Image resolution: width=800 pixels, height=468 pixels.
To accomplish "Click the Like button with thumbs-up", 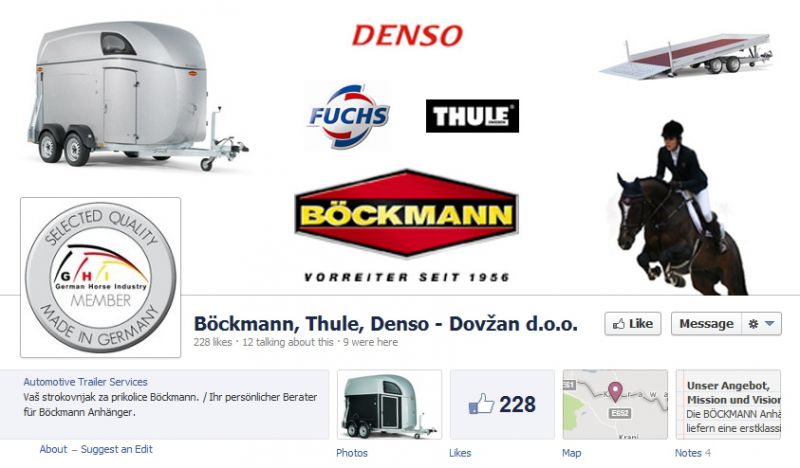I will click(x=633, y=324).
